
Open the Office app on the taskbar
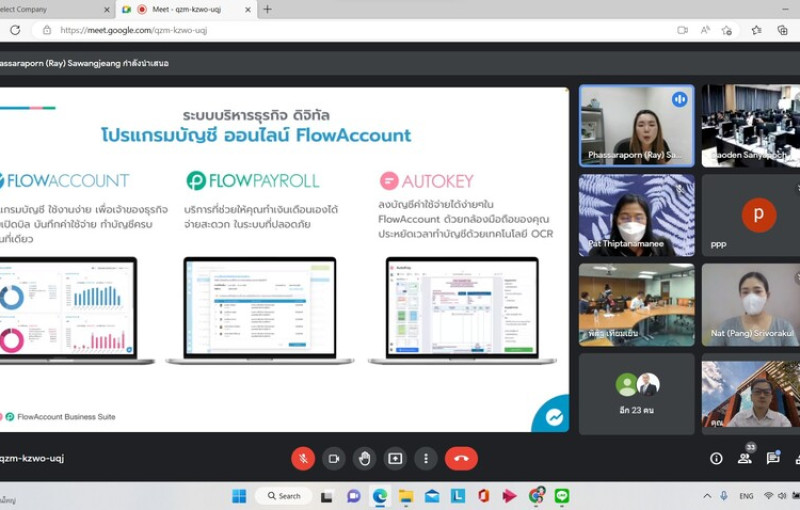[484, 496]
